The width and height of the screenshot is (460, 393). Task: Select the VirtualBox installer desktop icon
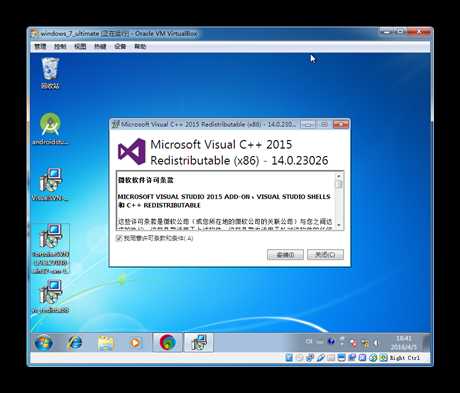[50, 184]
